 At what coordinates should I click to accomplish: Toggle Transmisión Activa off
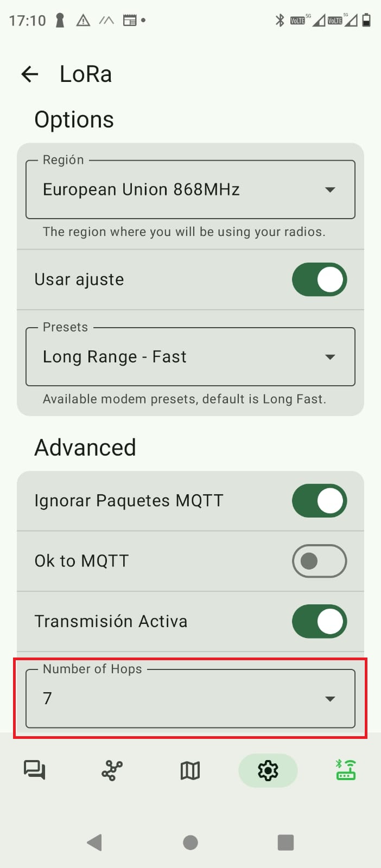[319, 621]
